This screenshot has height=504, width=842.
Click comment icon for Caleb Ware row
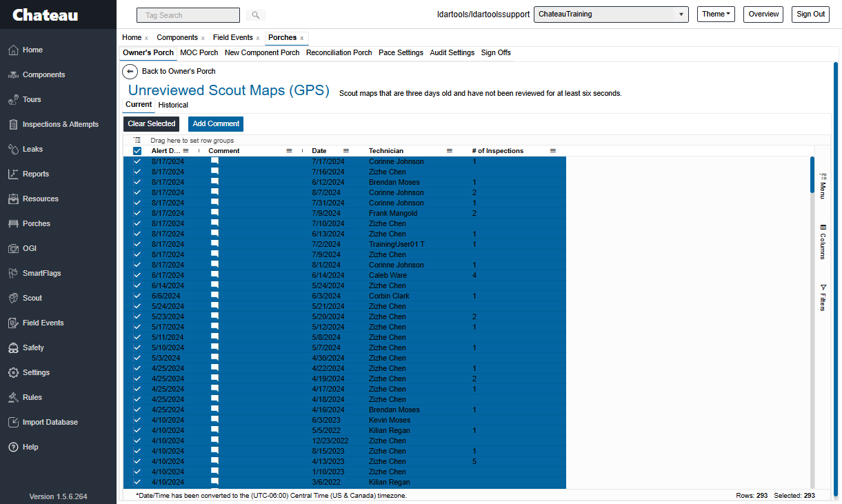pyautogui.click(x=214, y=275)
